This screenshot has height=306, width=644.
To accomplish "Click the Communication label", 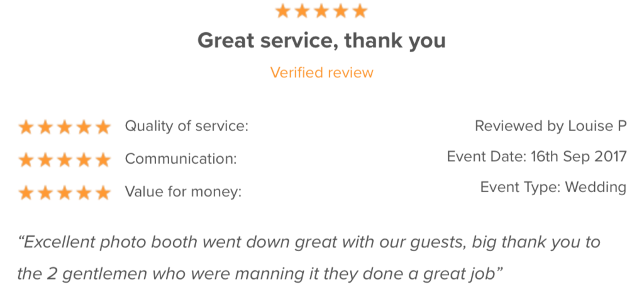I will click(x=180, y=159).
